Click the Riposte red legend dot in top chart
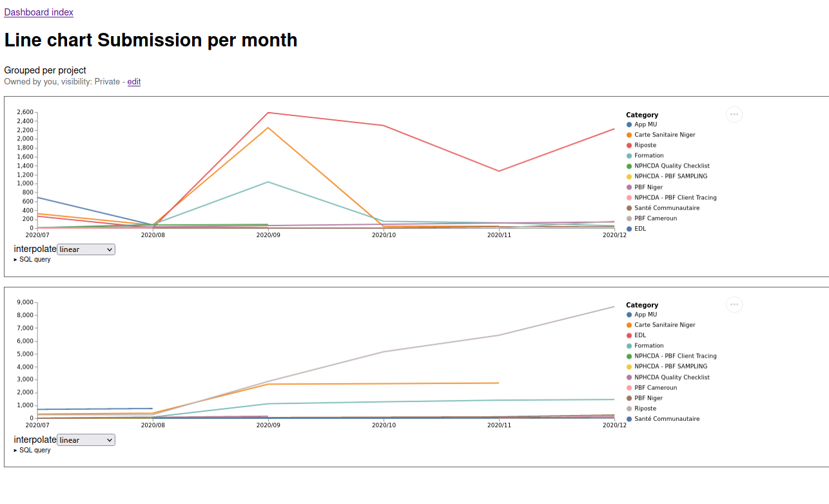Image resolution: width=829 pixels, height=504 pixels. [x=629, y=145]
